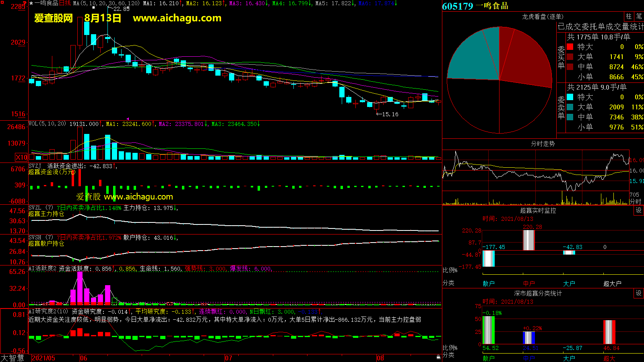Click the star icon before 一鸣食品
Viewport: 644px width, 362px height.
(x=31, y=3)
